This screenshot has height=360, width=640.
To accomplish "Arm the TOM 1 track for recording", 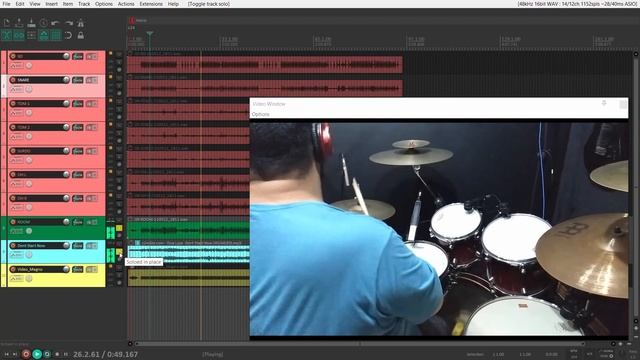I will (x=13, y=104).
